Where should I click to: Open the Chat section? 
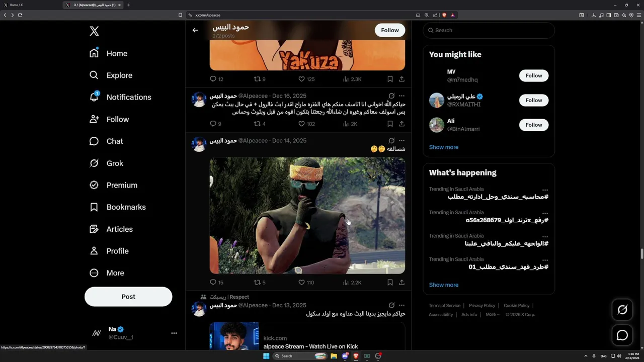(x=106, y=141)
